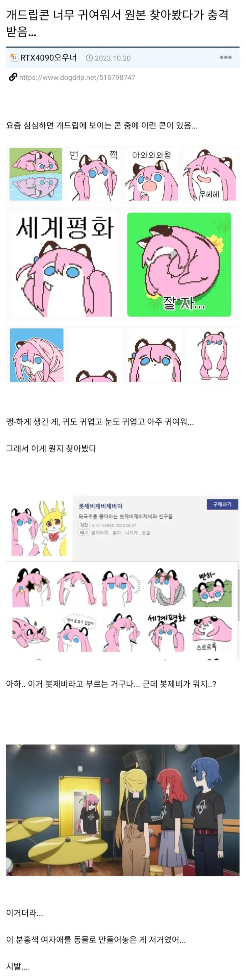Open the three-dot more options menu
Image resolution: width=245 pixels, height=980 pixels.
225,57
